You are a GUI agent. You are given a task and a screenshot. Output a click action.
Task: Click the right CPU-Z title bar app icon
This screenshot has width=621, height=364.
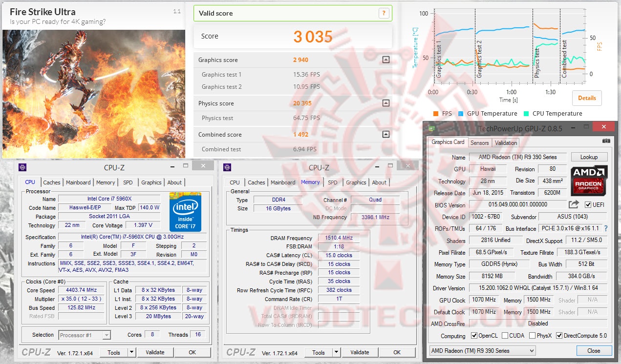point(227,167)
